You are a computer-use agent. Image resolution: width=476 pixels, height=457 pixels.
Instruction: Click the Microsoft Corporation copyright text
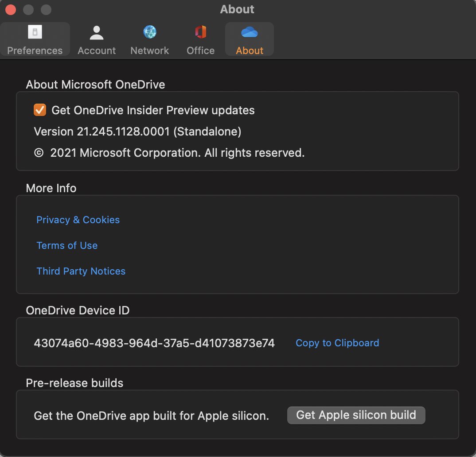169,153
